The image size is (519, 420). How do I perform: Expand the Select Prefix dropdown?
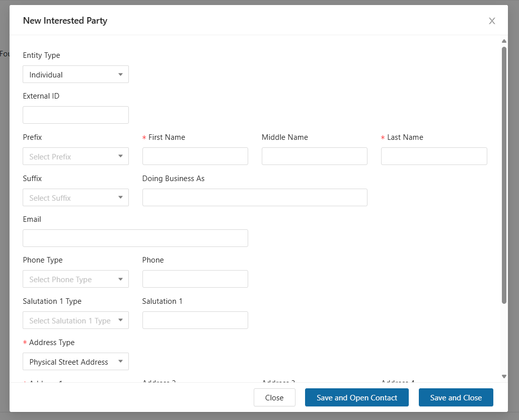[x=76, y=156]
